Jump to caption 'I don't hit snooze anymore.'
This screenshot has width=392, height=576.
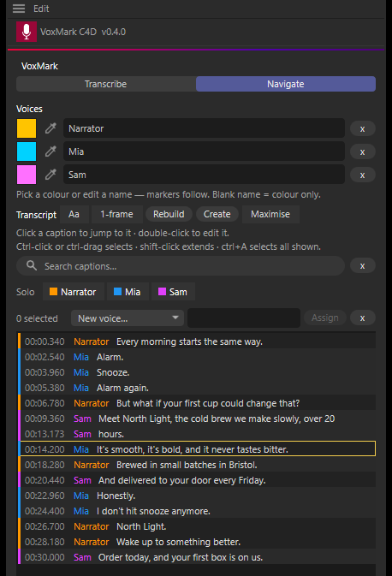(x=197, y=511)
